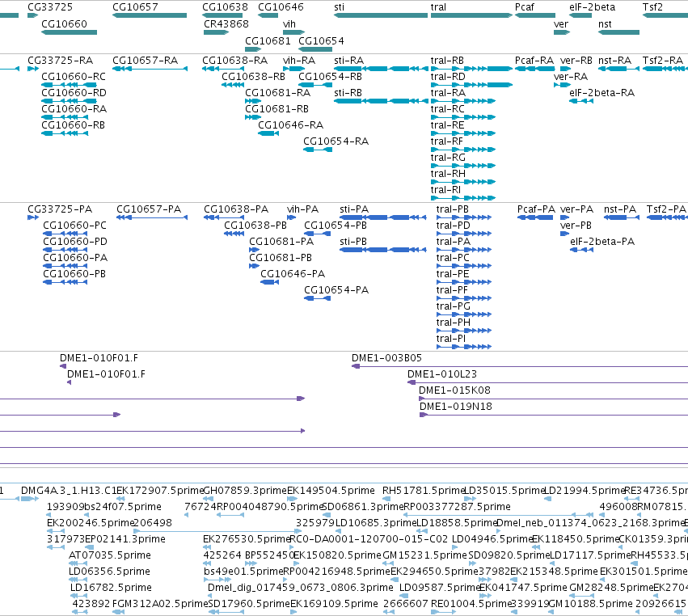Open the sti-RB transcript label
Screen dimensions: 688x616
[x=348, y=93]
